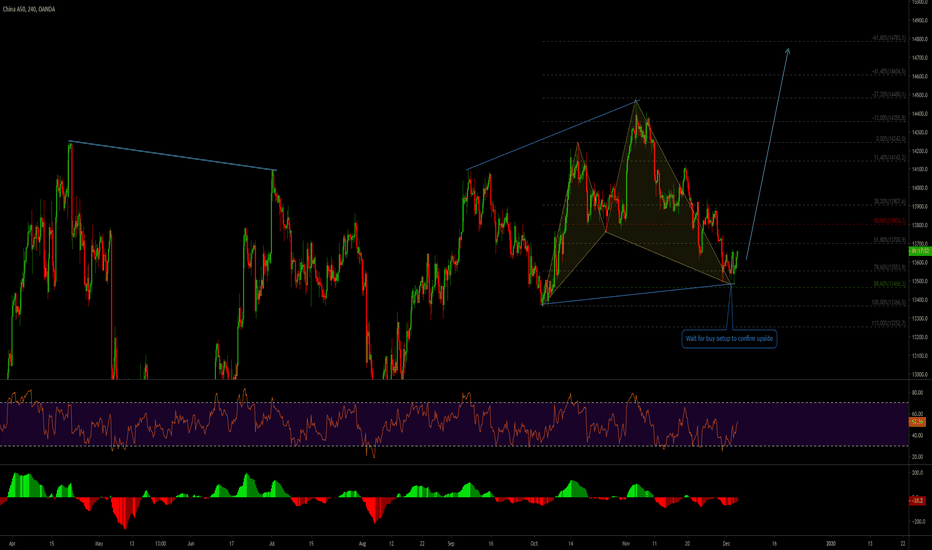
Task: Click the orange RSI value label 52.36
Action: (x=917, y=422)
